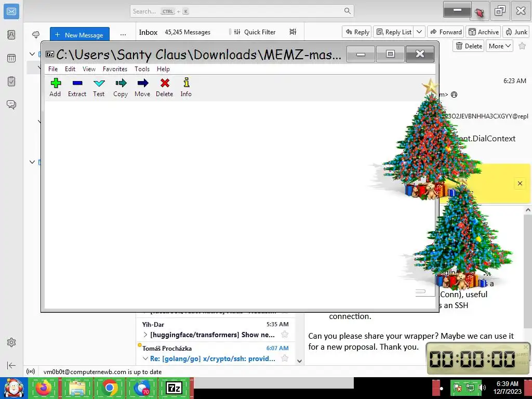The image size is (532, 399).
Task: Open message list display options icon
Action: pyautogui.click(x=293, y=32)
